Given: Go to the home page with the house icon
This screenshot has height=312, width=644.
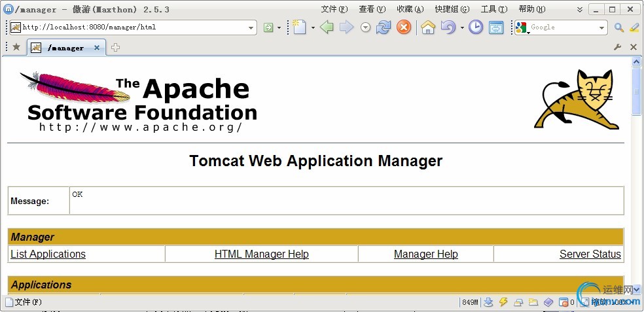Looking at the screenshot, I should (428, 27).
